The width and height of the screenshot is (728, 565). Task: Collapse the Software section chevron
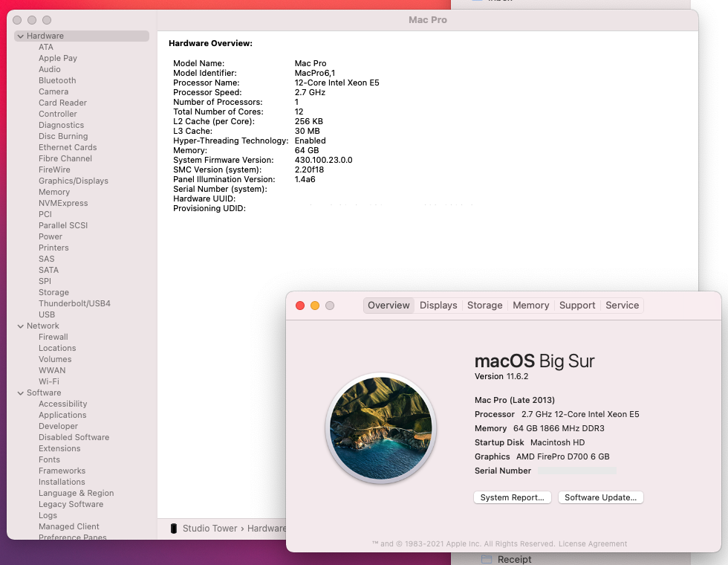[x=21, y=393]
